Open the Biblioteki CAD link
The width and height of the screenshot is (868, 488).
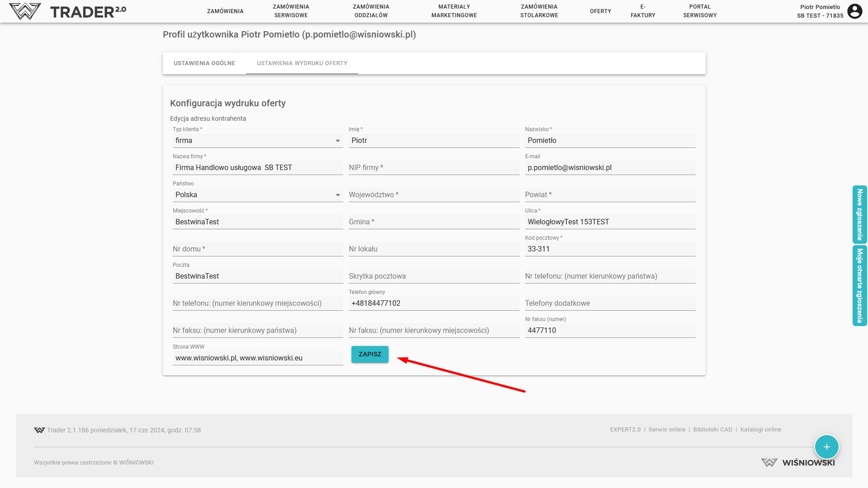pos(712,430)
